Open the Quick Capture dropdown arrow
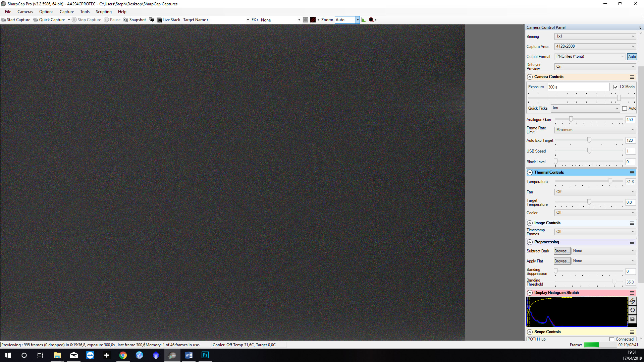Viewport: 644px width, 362px height. coord(69,20)
